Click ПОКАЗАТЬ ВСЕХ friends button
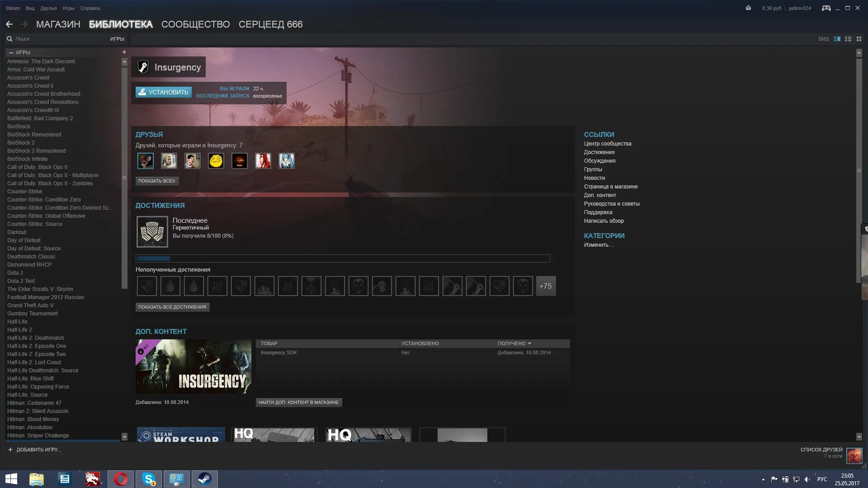 (157, 181)
